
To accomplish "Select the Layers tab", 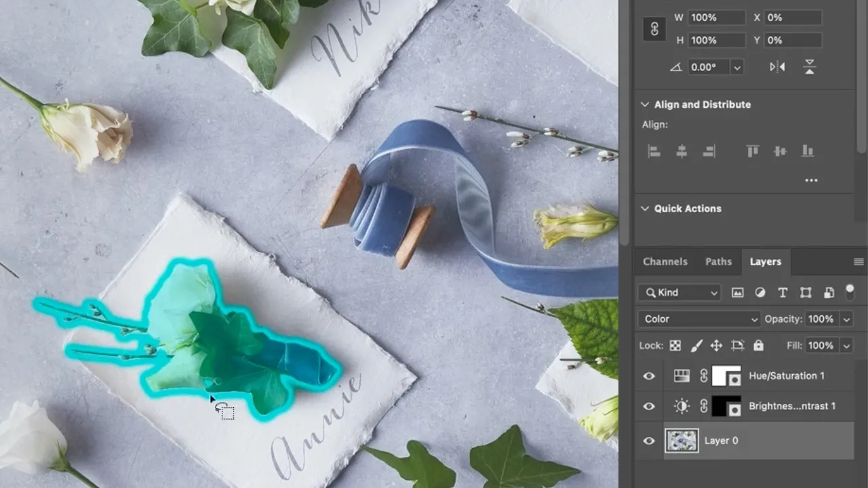I will click(x=766, y=262).
